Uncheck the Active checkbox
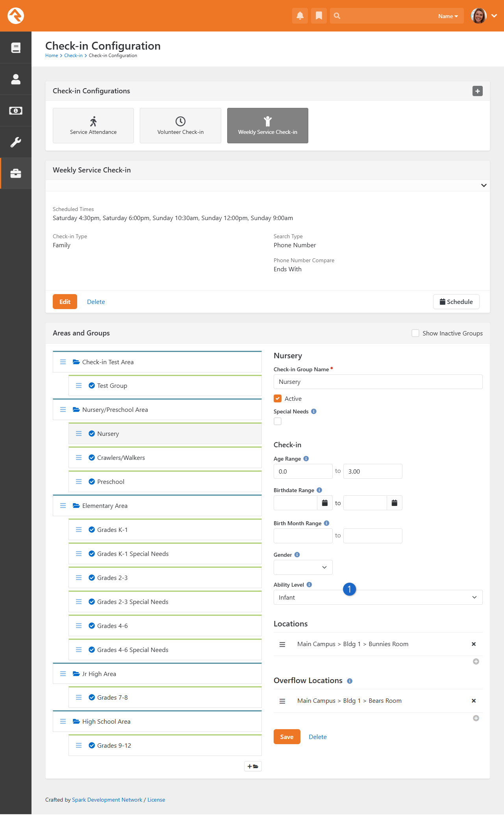Image resolution: width=504 pixels, height=815 pixels. pyautogui.click(x=278, y=398)
